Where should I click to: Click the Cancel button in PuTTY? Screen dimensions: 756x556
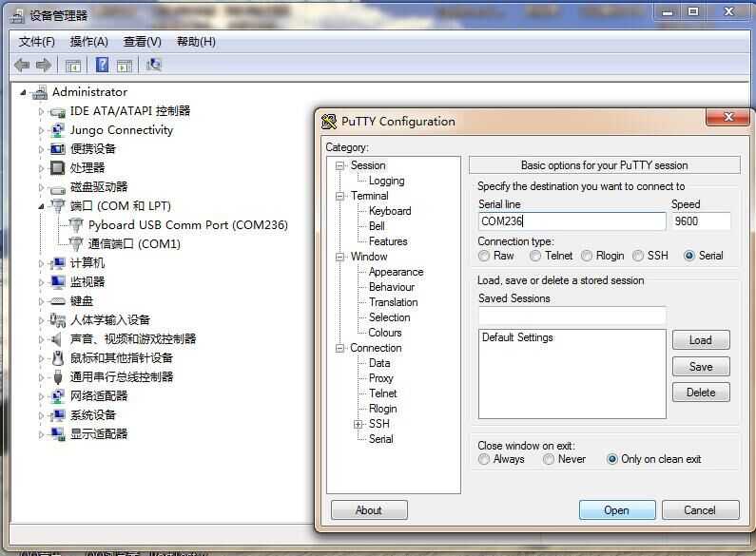pos(700,510)
